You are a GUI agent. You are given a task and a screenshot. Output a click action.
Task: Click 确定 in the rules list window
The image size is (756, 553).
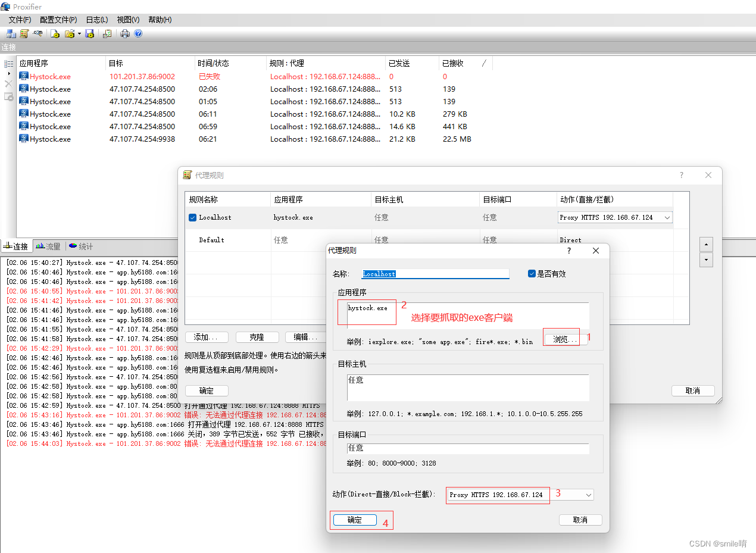coord(207,391)
